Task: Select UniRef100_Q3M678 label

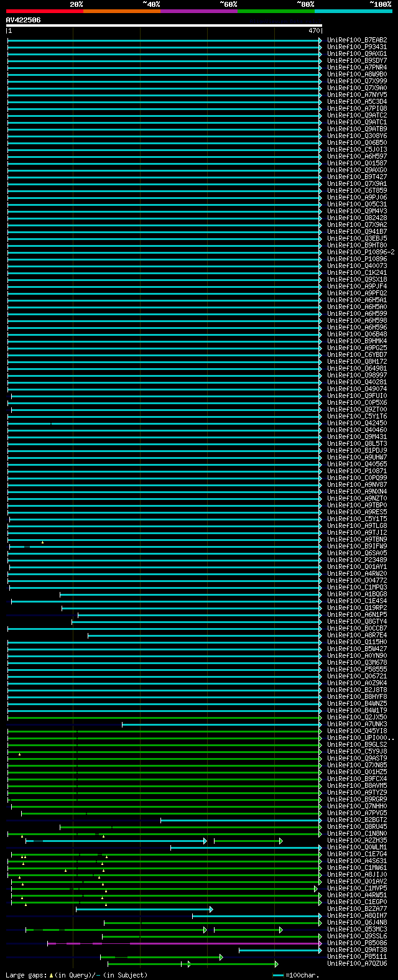Action: (x=357, y=663)
